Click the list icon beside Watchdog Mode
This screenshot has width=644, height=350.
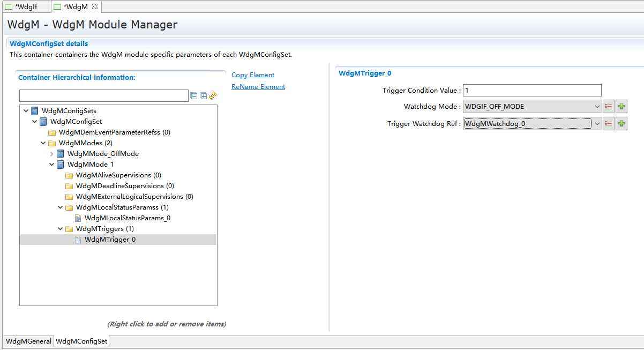(x=609, y=107)
